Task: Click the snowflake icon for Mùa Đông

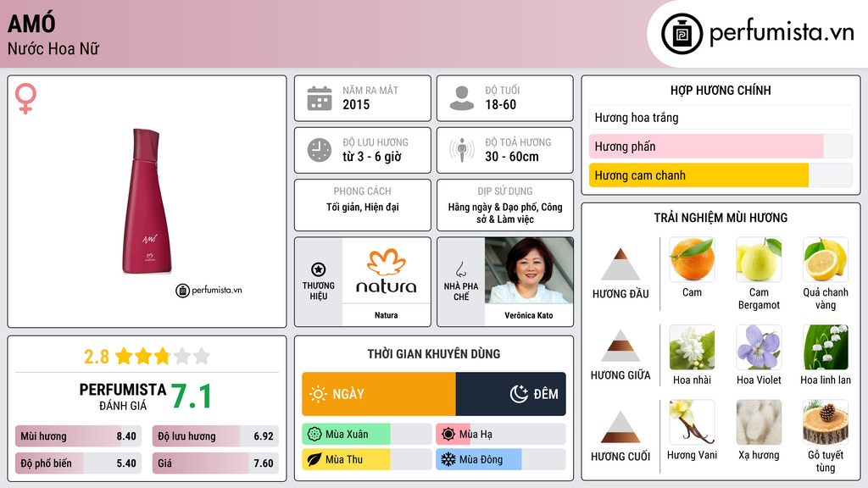Action: [x=448, y=460]
